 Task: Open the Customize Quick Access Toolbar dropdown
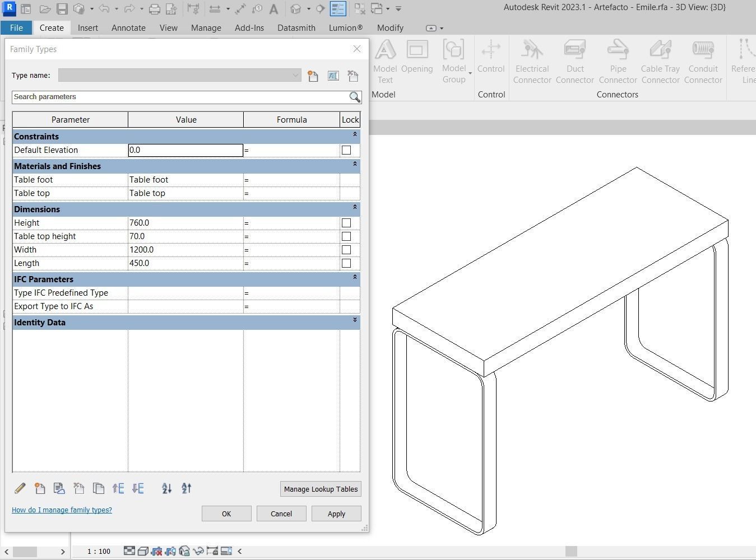click(x=398, y=9)
